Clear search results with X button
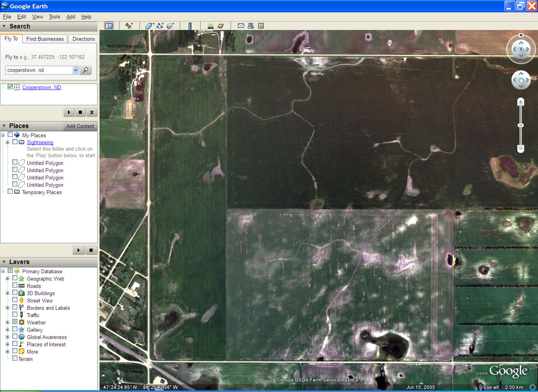 pyautogui.click(x=91, y=112)
